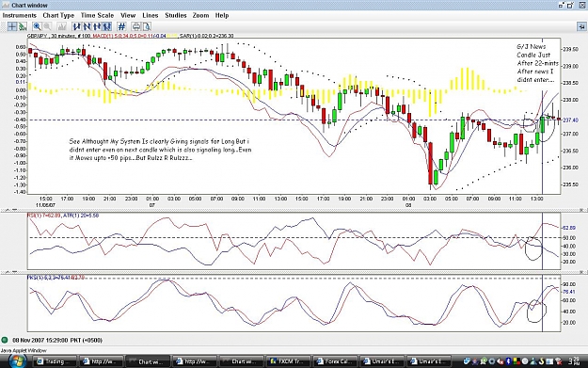Switch to 'Forex Cal...' taskbar window
Viewport: 588px width, 368px height.
335,361
